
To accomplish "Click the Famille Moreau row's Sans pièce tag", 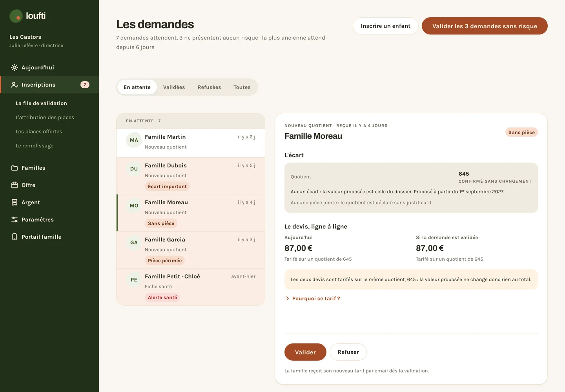I will (x=161, y=223).
